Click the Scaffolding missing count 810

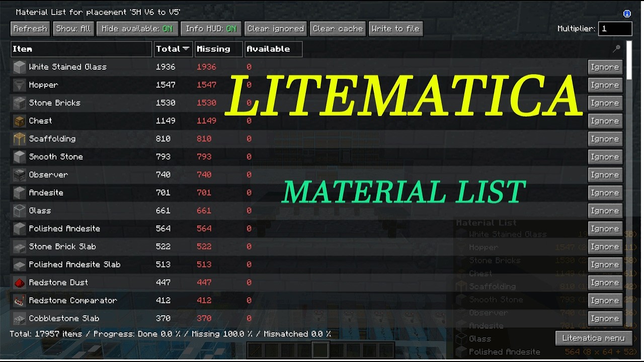[204, 139]
